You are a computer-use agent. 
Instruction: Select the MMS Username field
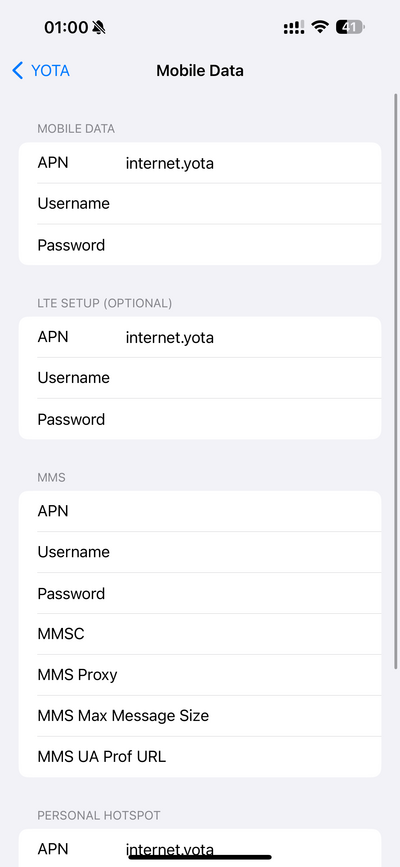tap(200, 552)
